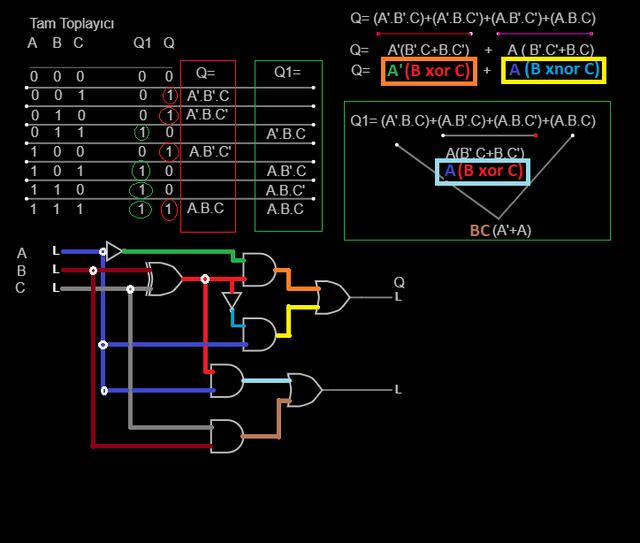Select the AND gate with light blue output

(x=227, y=381)
